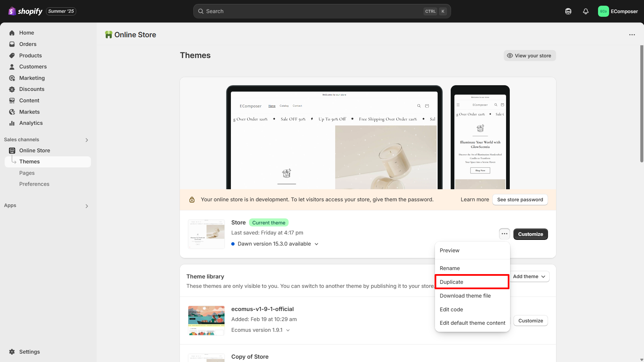The image size is (644, 362).
Task: Expand the Ecomus version 1.9.1 dropdown
Action: pos(288,330)
